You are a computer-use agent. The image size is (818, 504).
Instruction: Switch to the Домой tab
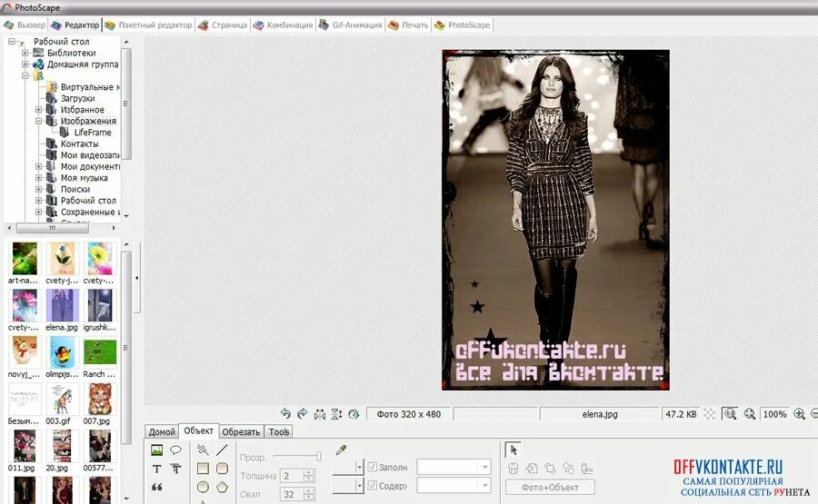[162, 431]
